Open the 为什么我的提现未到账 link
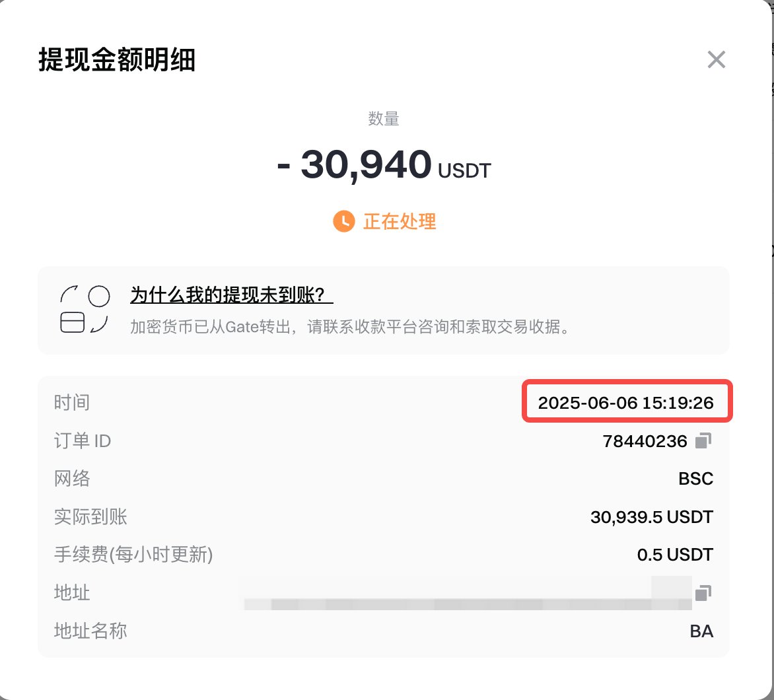 point(231,295)
